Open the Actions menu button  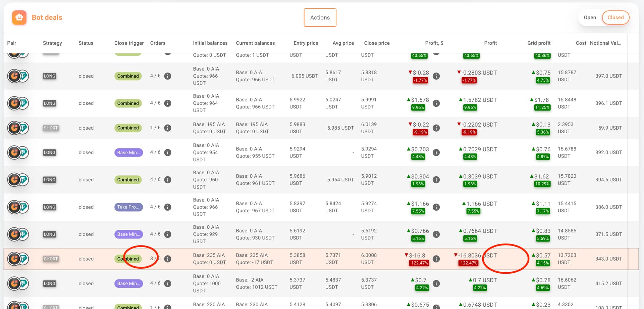pos(320,17)
